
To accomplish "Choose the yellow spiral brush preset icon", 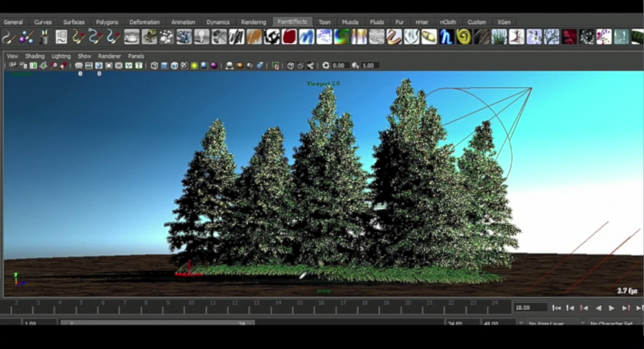I will click(464, 37).
